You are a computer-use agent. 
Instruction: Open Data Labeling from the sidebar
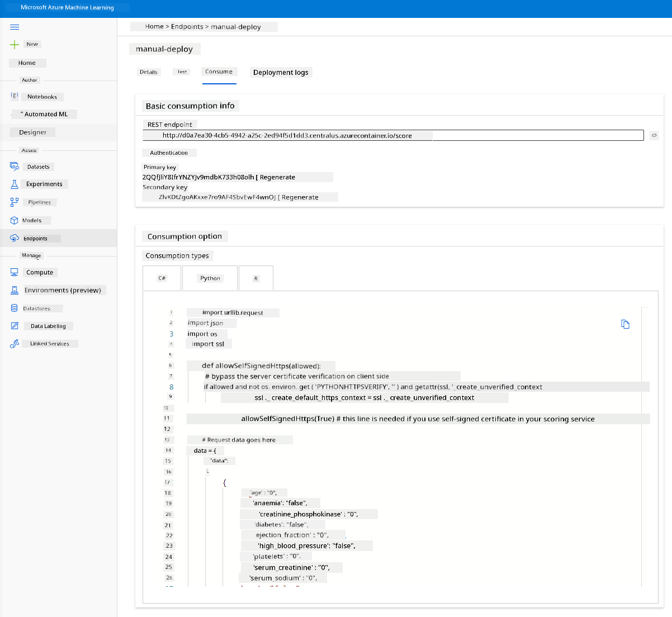(48, 326)
